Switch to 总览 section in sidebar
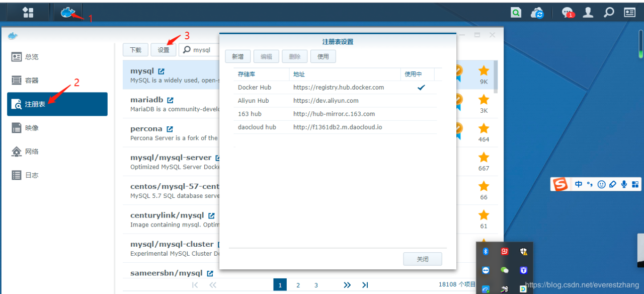 [57, 57]
